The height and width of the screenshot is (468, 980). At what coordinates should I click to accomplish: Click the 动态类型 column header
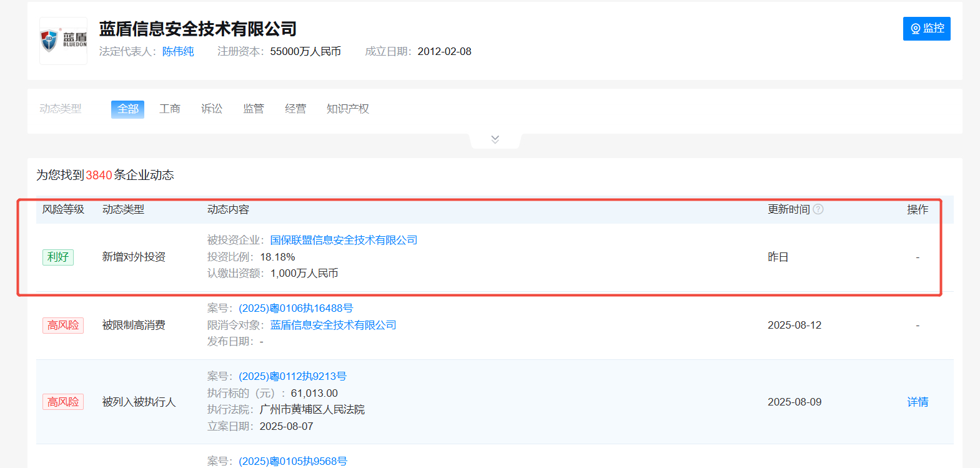123,209
